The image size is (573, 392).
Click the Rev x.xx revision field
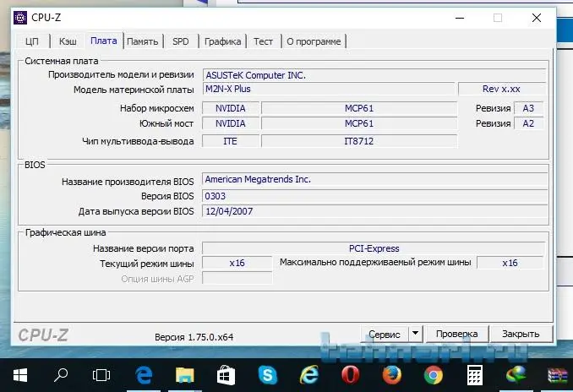click(501, 89)
